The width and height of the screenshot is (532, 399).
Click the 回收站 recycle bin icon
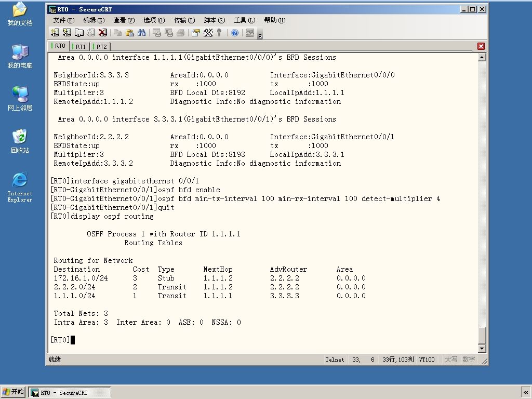click(x=20, y=141)
